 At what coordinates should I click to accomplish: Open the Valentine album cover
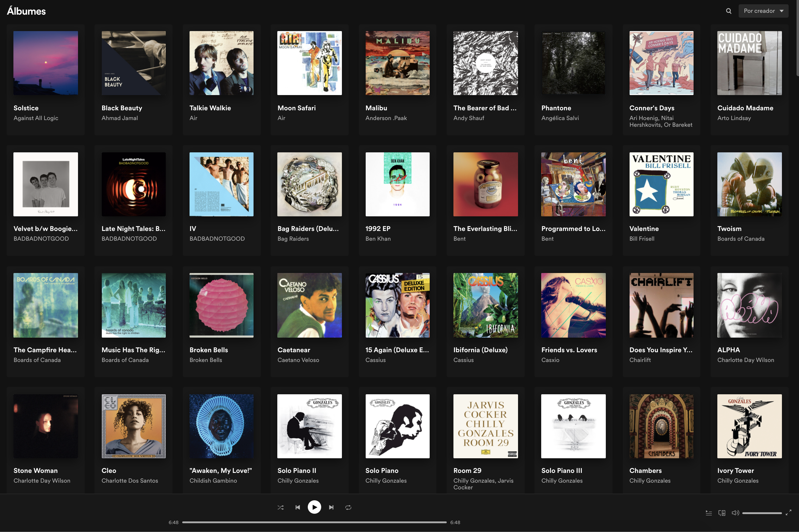[661, 184]
